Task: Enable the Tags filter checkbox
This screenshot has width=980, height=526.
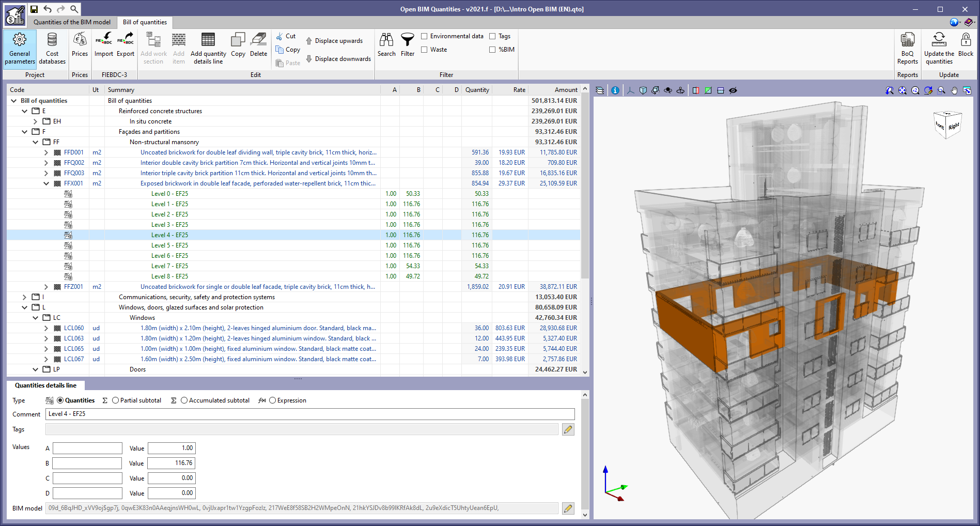Action: coord(492,36)
